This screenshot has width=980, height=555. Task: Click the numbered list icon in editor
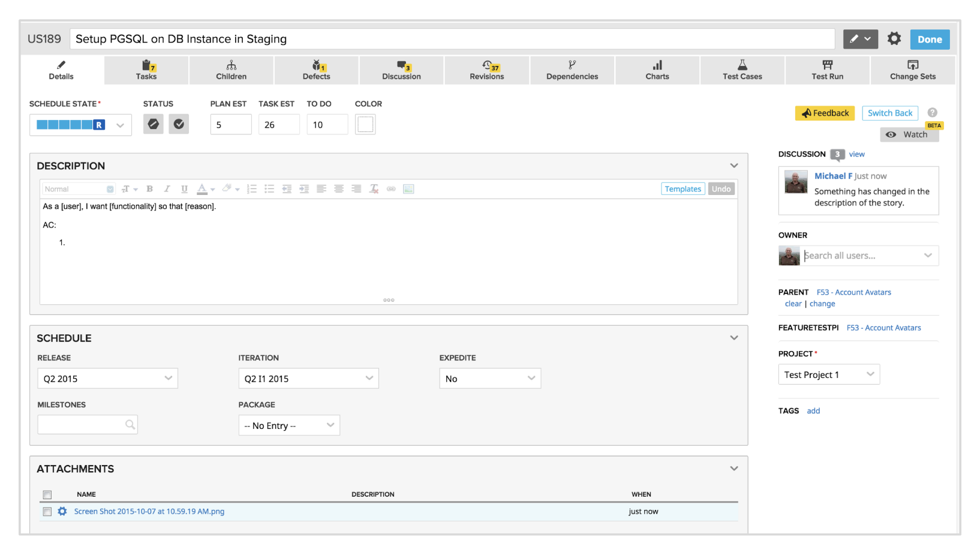click(x=252, y=189)
